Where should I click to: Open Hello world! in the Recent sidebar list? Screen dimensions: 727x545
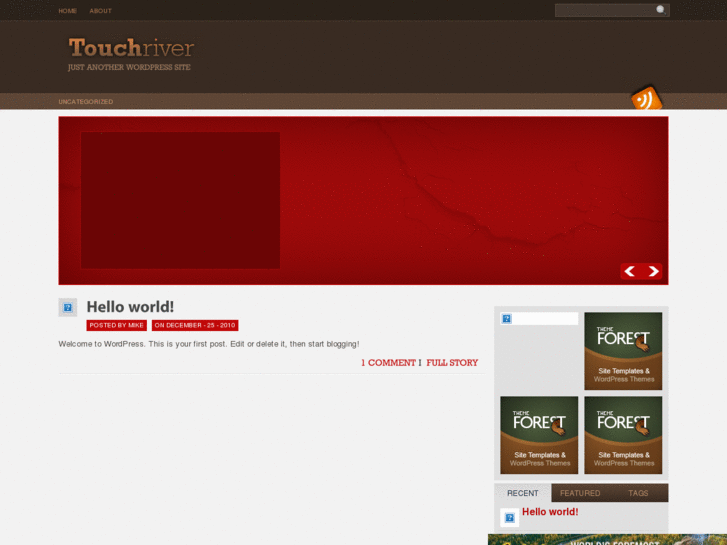(x=550, y=512)
